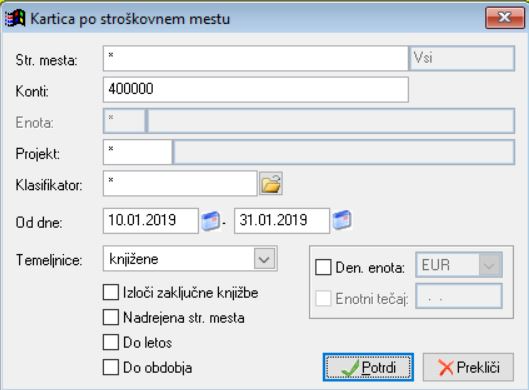Click the Konti label
The width and height of the screenshot is (529, 390).
(32, 91)
